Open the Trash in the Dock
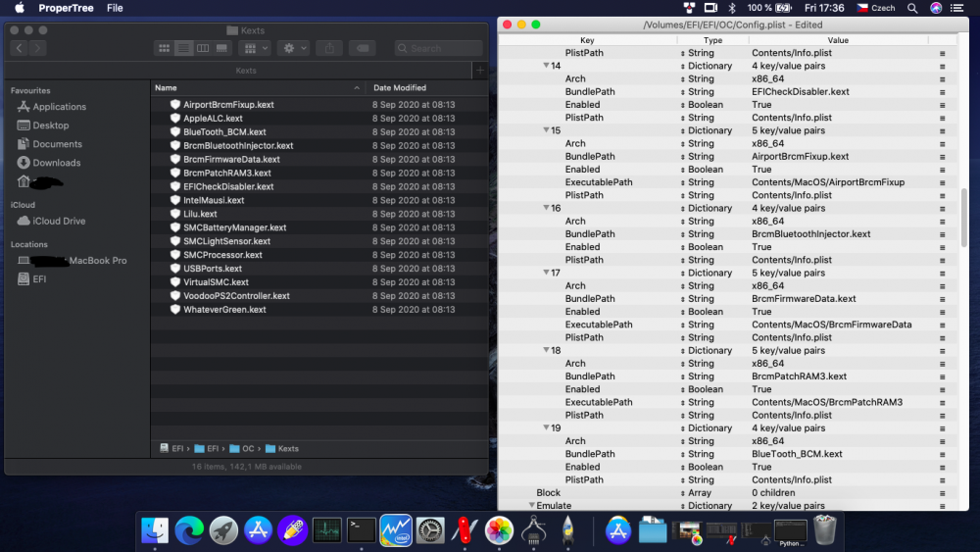Viewport: 980px width, 552px height. [x=825, y=530]
